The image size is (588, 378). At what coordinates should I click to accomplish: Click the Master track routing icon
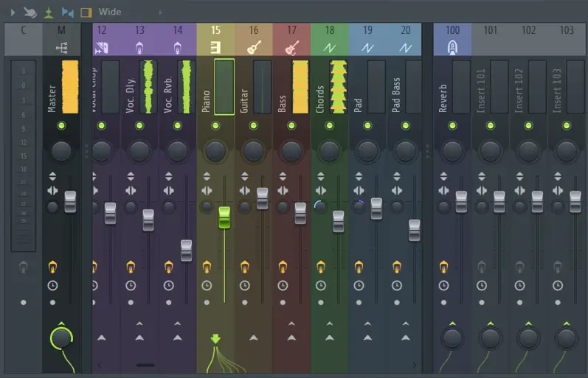point(62,48)
